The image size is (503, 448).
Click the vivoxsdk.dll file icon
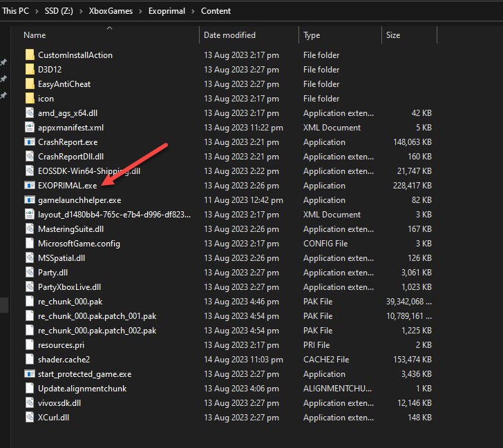click(x=30, y=403)
